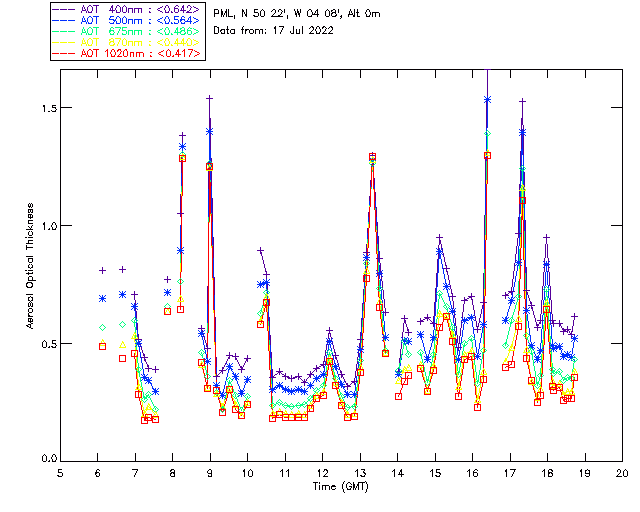Click the x-axis tick label 8

pos(172,473)
